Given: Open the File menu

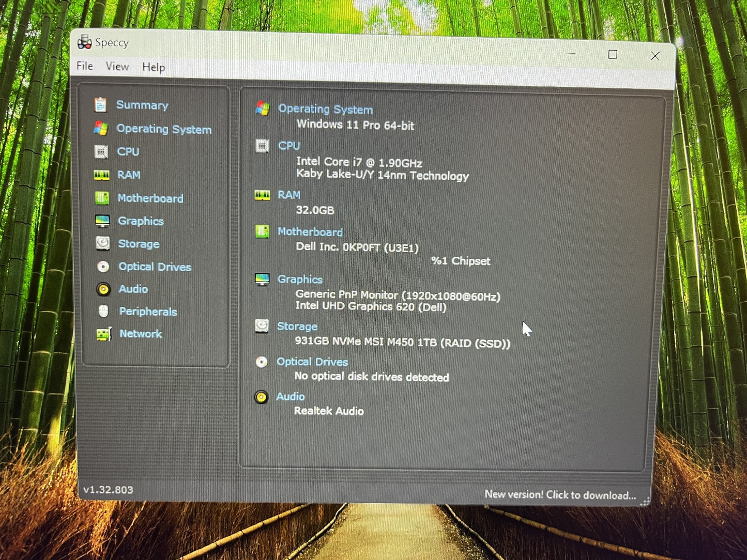Looking at the screenshot, I should (x=85, y=66).
